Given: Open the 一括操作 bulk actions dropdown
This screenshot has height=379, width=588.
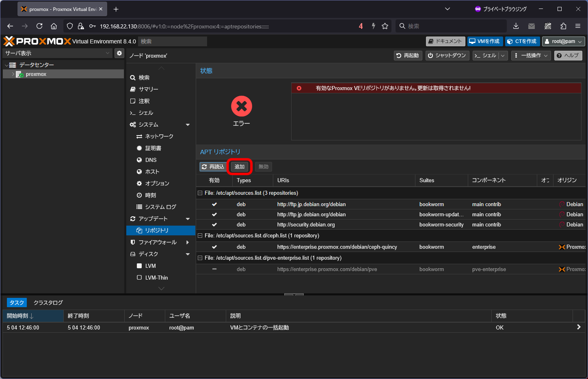Looking at the screenshot, I should tap(531, 56).
